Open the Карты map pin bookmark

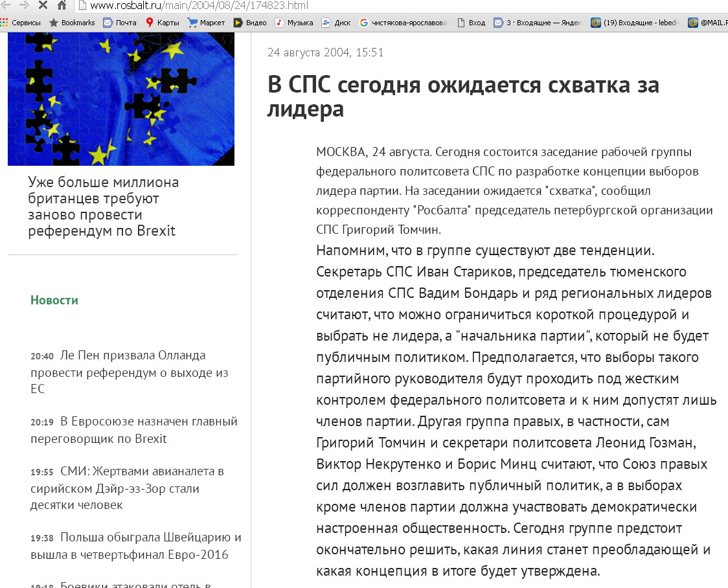[163, 22]
